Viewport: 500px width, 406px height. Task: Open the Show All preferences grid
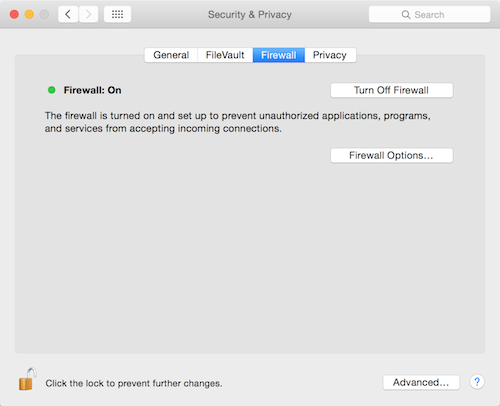[117, 14]
